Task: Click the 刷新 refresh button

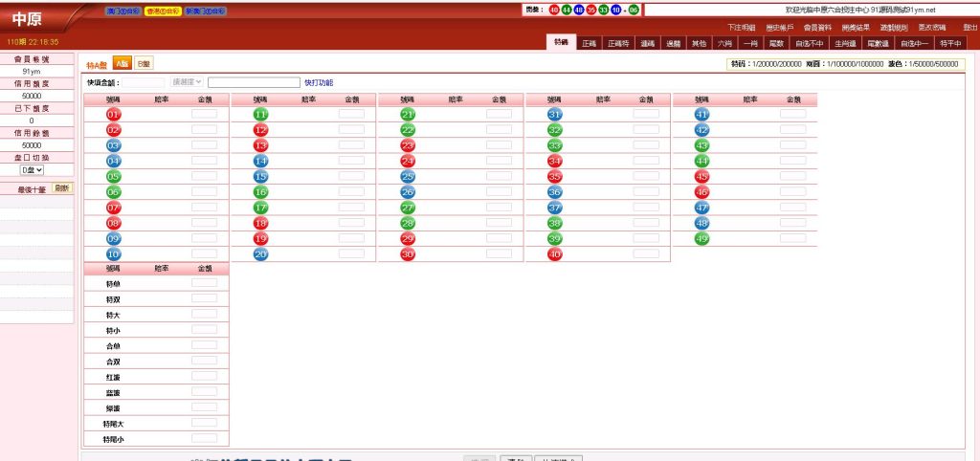Action: coord(61,188)
